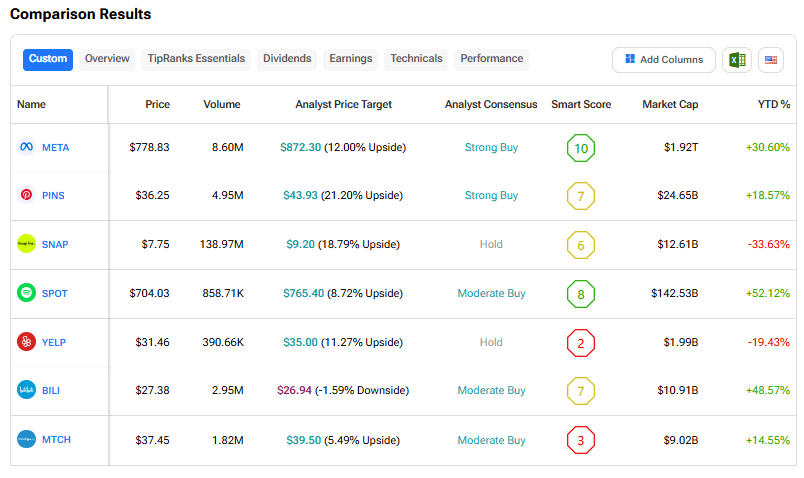
Task: Click the Add Columns button
Action: (664, 60)
